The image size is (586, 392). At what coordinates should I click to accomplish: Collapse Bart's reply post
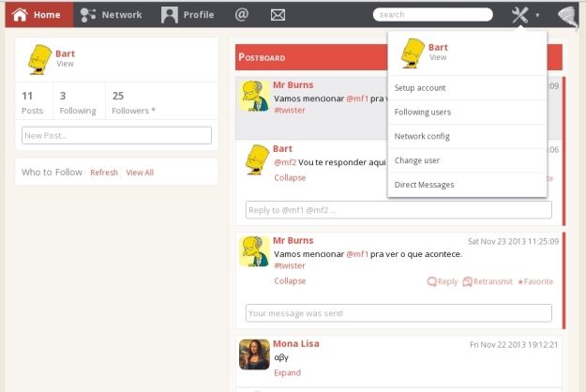click(290, 177)
